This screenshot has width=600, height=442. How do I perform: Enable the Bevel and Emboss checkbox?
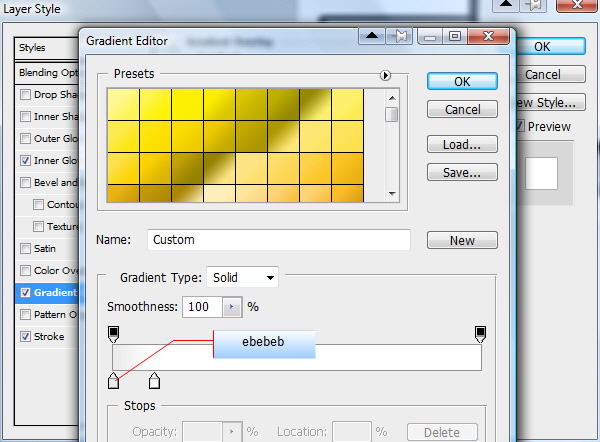click(x=25, y=183)
